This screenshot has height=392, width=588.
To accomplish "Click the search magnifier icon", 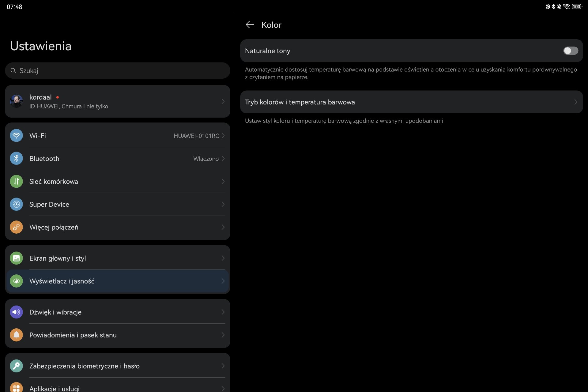I will [x=13, y=71].
